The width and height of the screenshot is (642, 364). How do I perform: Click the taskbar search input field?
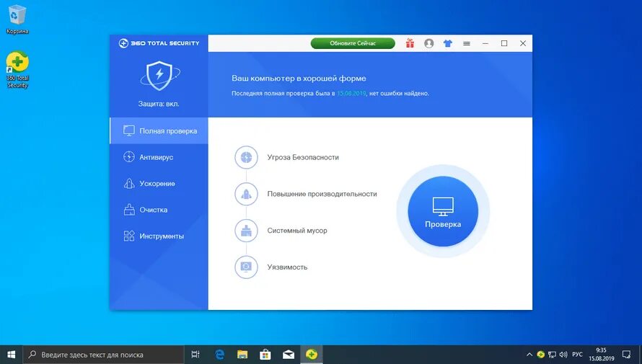[103, 355]
